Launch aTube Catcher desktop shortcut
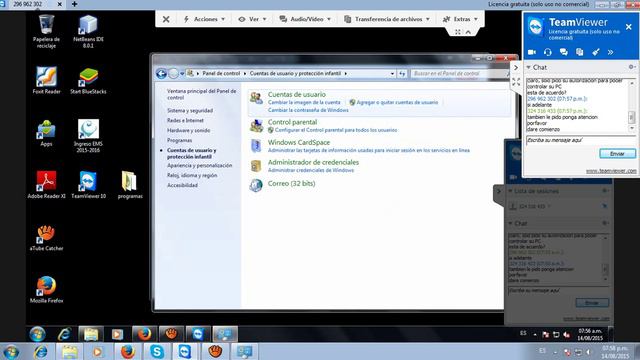The height and width of the screenshot is (360, 640). tap(46, 238)
